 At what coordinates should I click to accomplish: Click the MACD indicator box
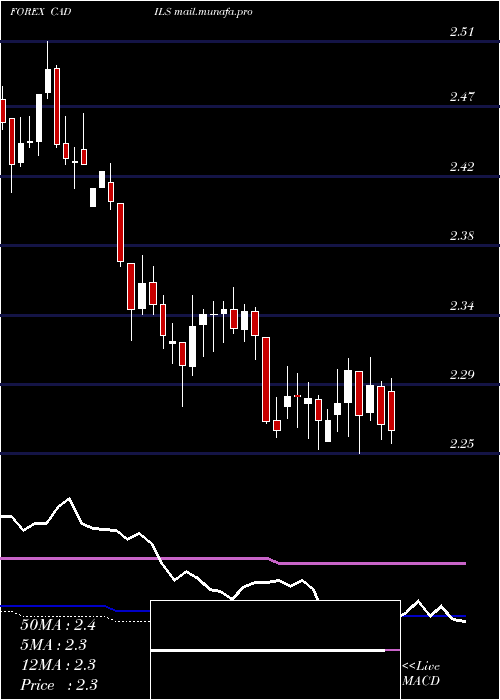click(275, 650)
